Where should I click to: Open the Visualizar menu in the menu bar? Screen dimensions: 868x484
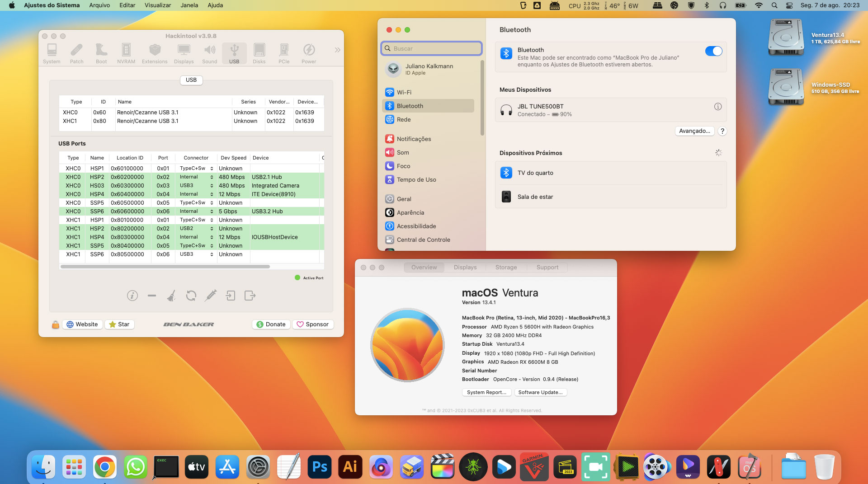pos(157,5)
